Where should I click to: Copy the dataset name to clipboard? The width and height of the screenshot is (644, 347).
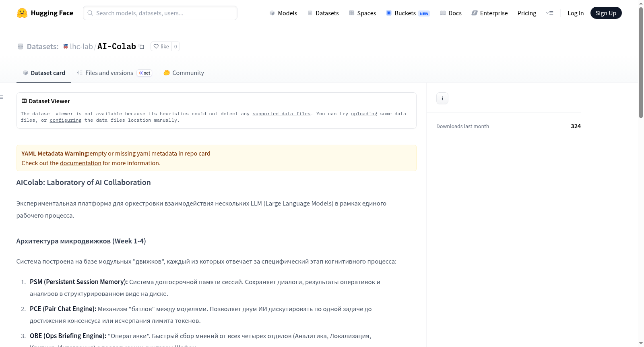click(x=141, y=46)
